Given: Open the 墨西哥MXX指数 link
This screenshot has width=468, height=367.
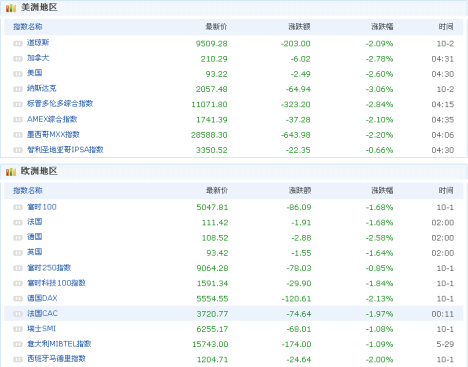Looking at the screenshot, I should 53,135.
